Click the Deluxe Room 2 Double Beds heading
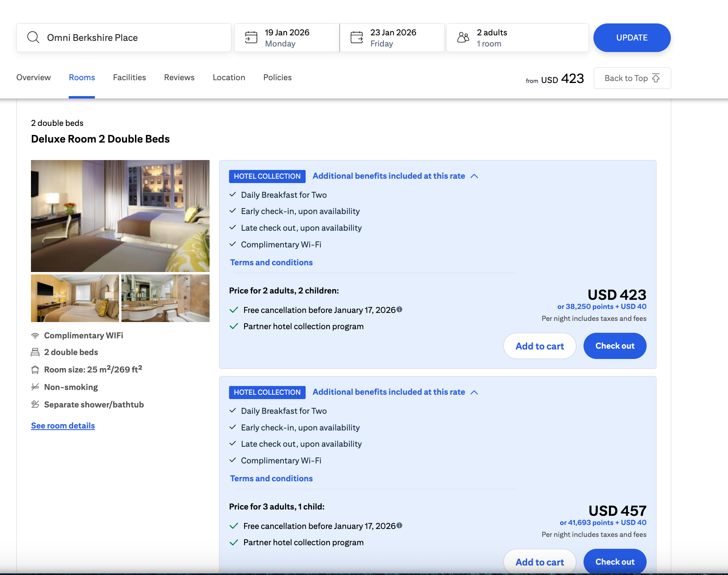This screenshot has width=728, height=575. click(100, 139)
